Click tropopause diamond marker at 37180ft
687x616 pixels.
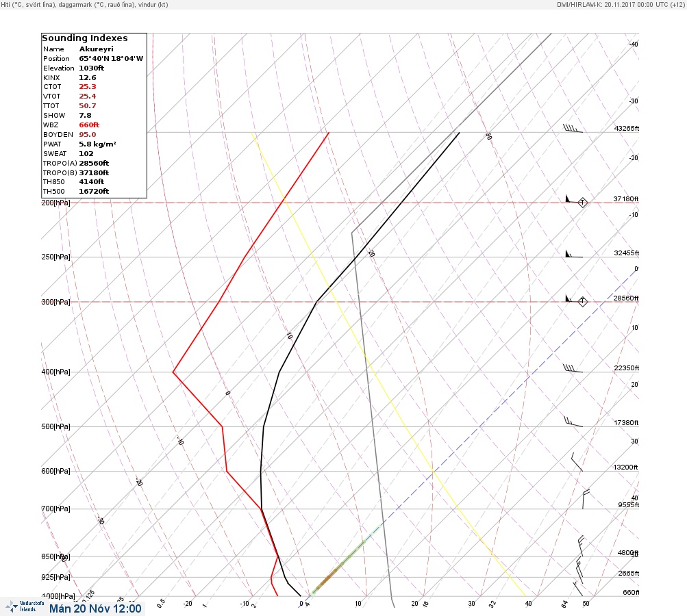click(x=582, y=203)
